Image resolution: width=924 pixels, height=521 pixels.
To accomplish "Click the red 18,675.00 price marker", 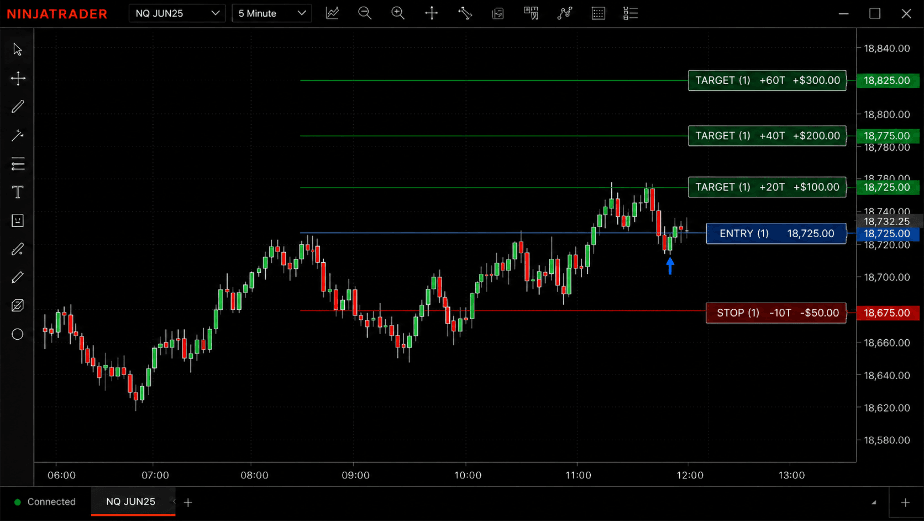I will tap(887, 313).
